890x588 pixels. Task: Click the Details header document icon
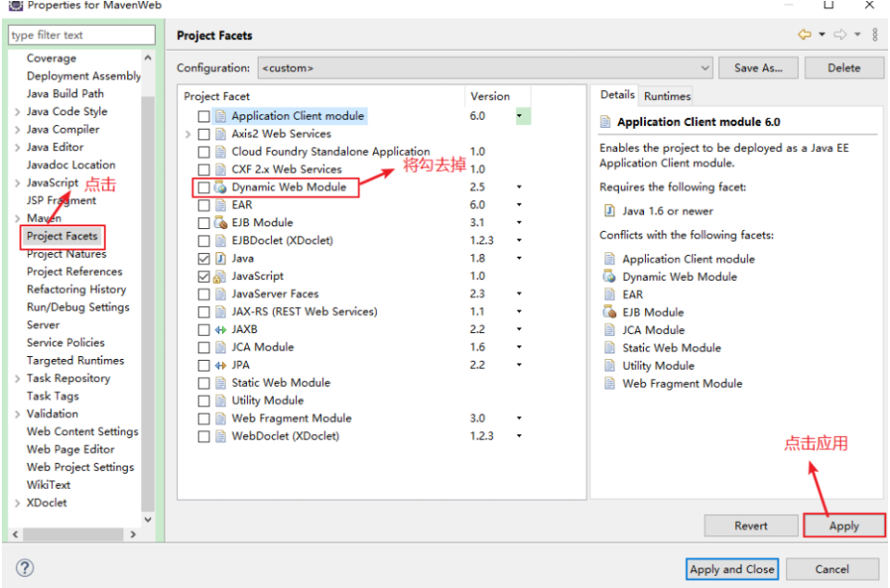[606, 121]
